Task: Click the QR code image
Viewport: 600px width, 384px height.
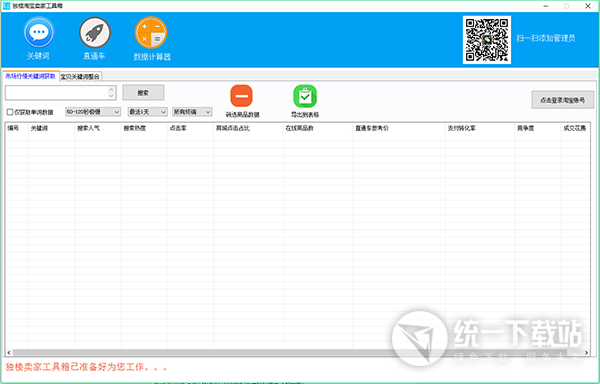Action: [487, 39]
